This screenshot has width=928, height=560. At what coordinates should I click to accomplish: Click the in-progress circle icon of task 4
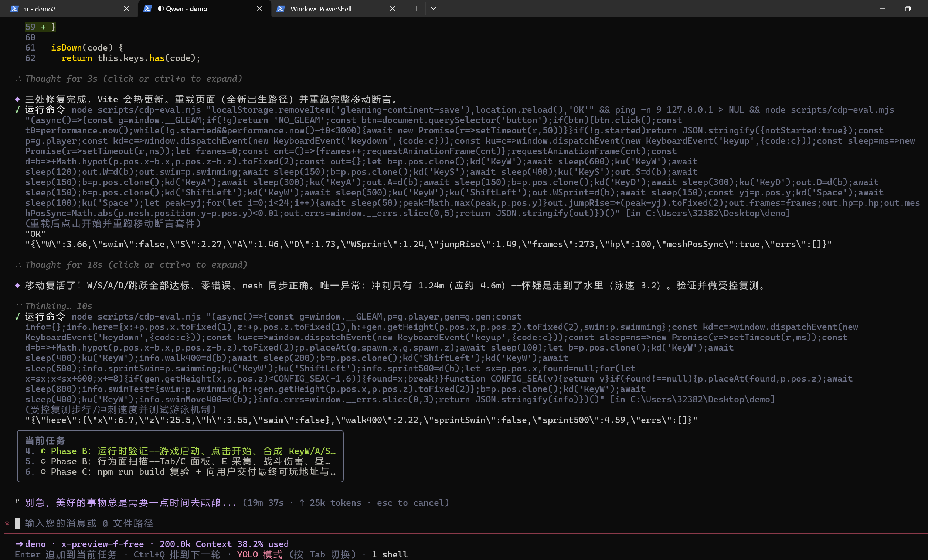click(43, 451)
